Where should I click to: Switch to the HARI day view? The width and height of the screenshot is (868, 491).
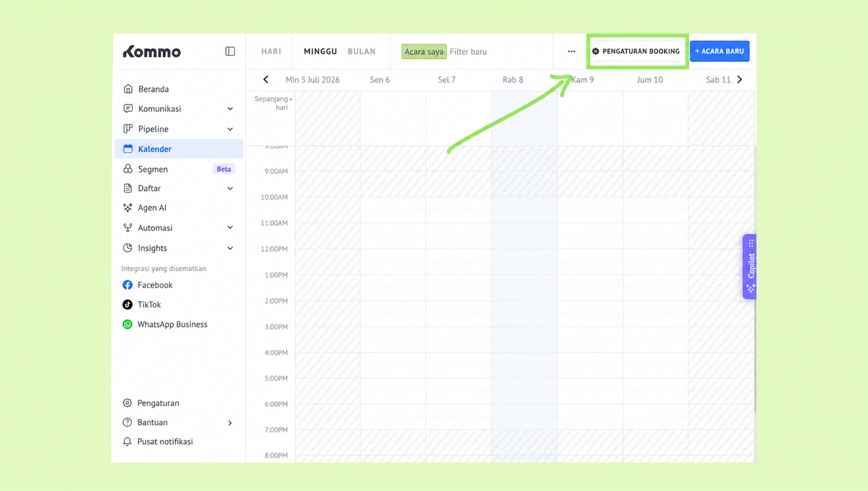point(271,51)
